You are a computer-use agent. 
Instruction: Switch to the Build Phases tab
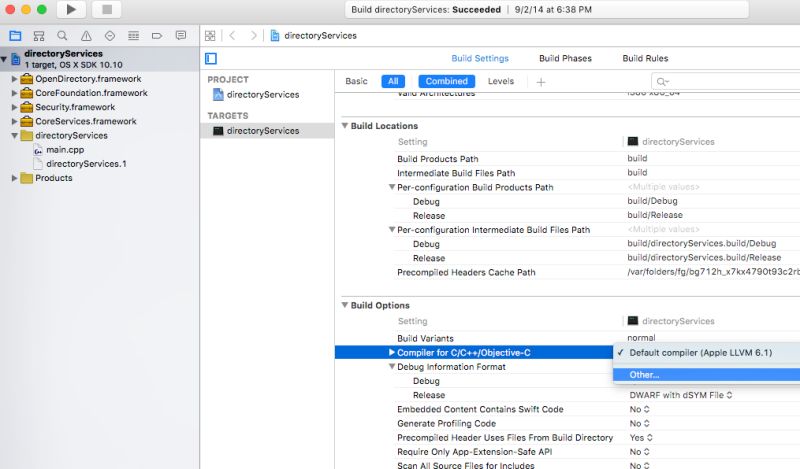[x=565, y=58]
